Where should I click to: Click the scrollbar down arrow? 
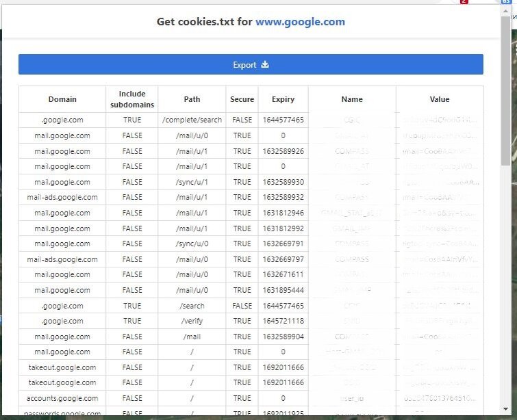(x=505, y=409)
